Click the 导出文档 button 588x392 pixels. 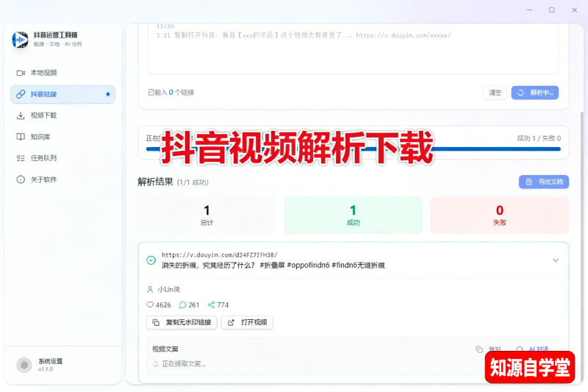tap(544, 182)
